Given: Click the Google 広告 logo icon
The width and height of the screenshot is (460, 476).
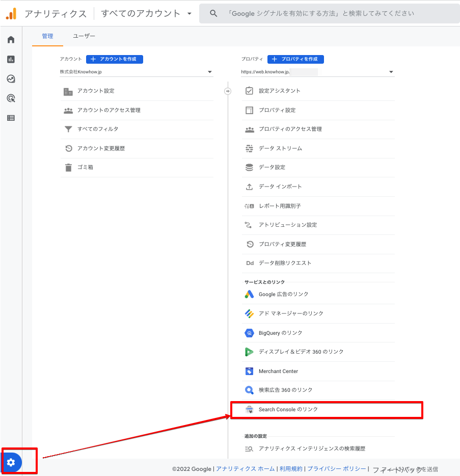Looking at the screenshot, I should [249, 294].
